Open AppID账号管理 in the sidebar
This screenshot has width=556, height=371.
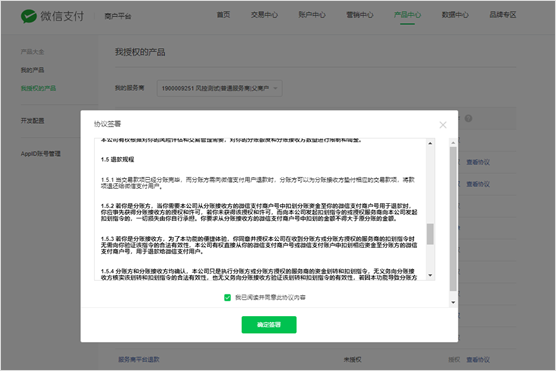click(x=40, y=154)
